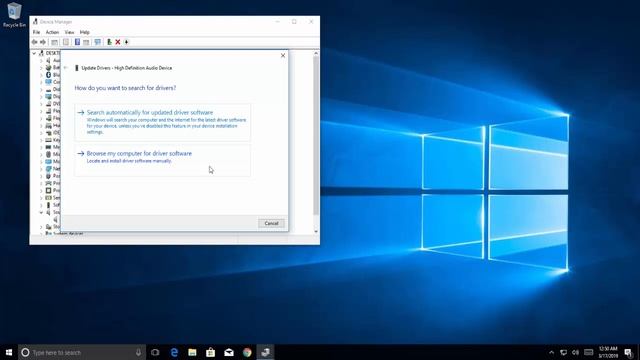Open File menu in Device Manager

[36, 32]
